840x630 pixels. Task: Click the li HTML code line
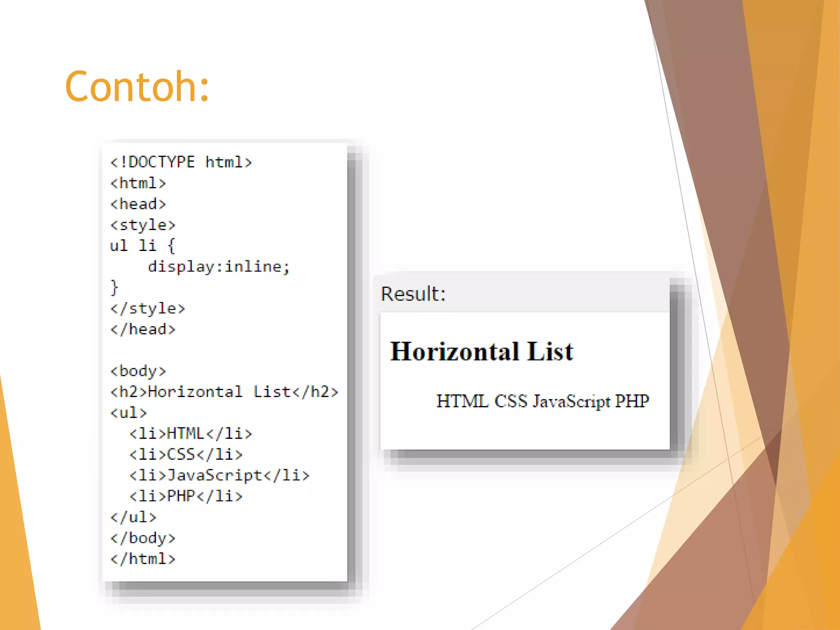[x=191, y=434]
